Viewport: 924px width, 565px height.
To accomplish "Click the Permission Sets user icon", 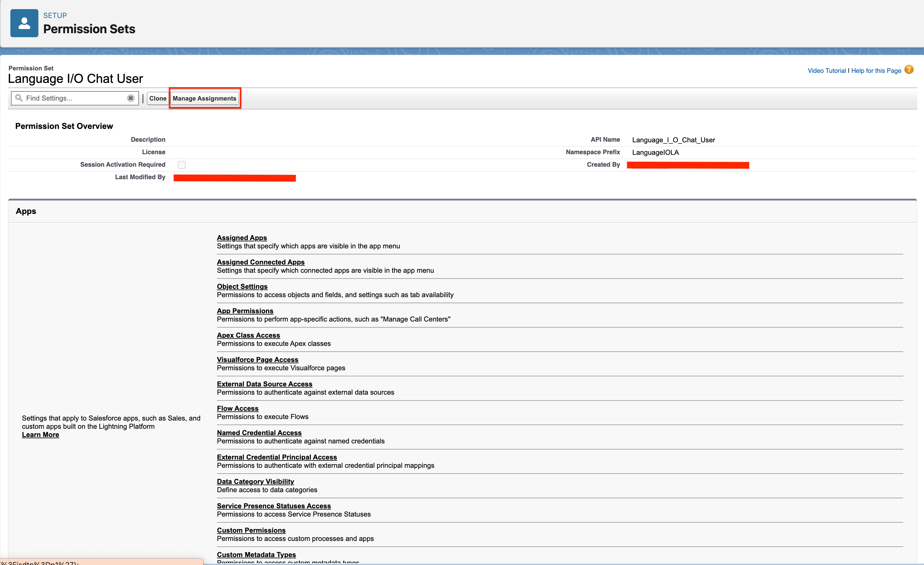I will [x=24, y=23].
